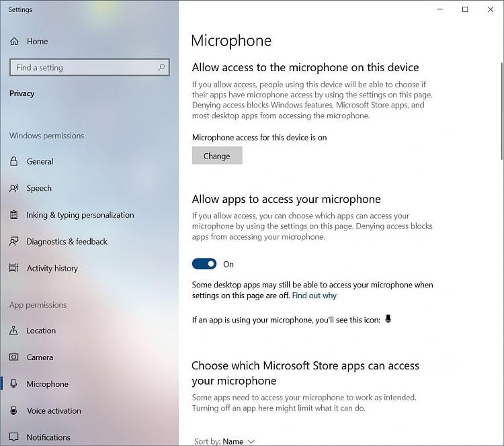Open the General privacy page
This screenshot has height=446, width=504.
40,161
